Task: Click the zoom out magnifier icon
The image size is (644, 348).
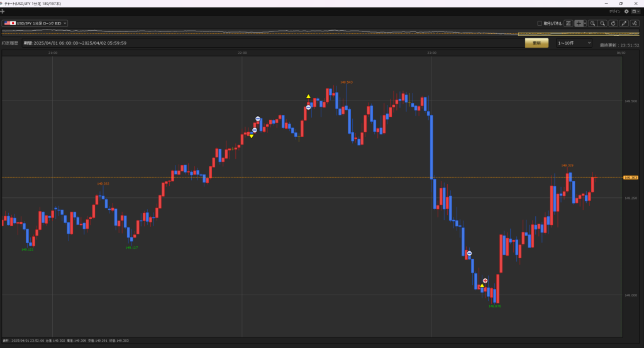Action: pyautogui.click(x=602, y=23)
